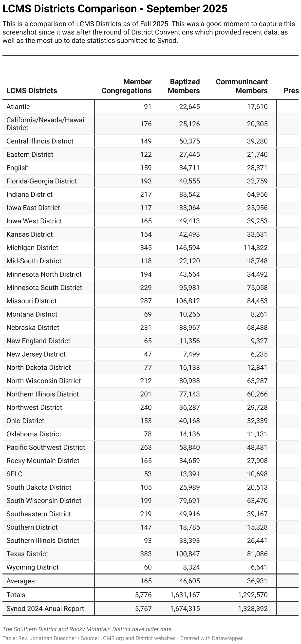Open the Created with Datawrapper link

pyautogui.click(x=211, y=638)
